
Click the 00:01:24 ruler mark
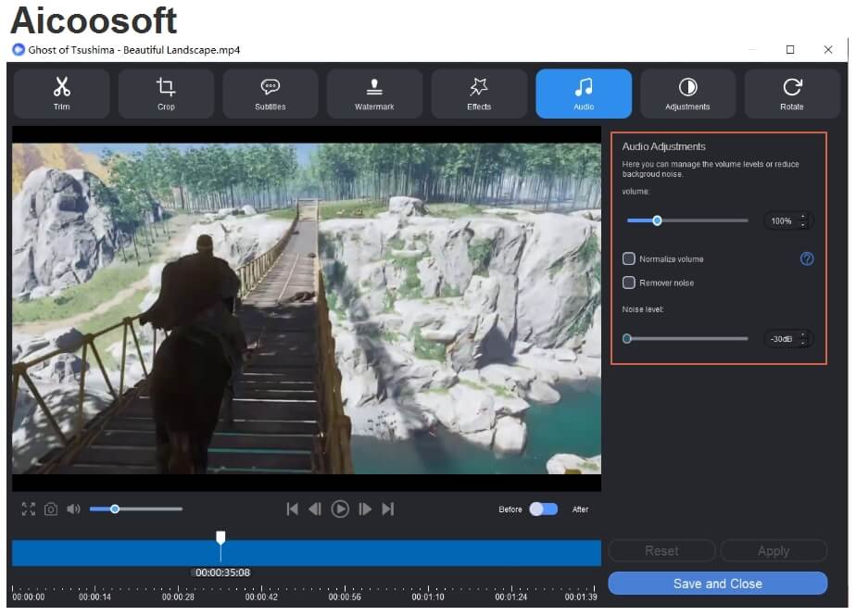[x=511, y=597]
